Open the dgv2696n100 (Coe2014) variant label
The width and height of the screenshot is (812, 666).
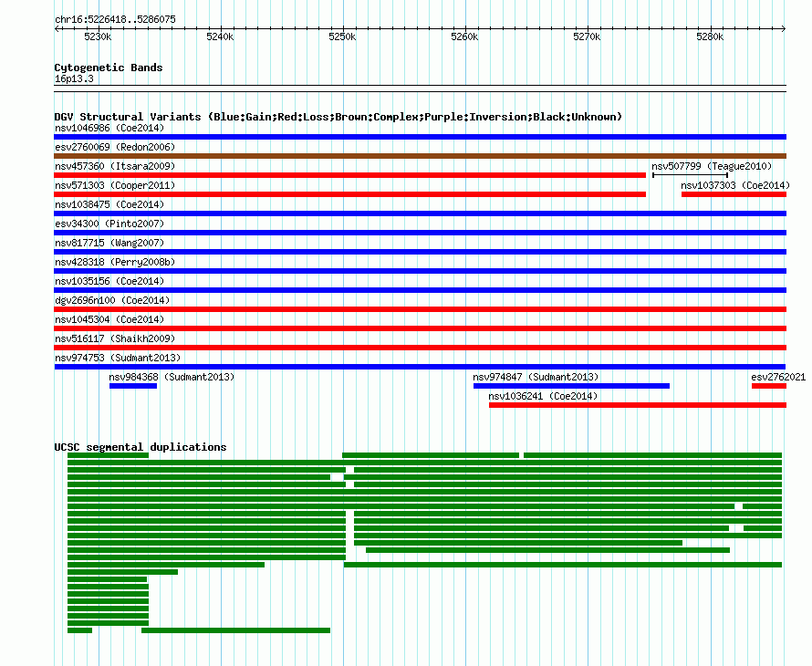click(111, 300)
